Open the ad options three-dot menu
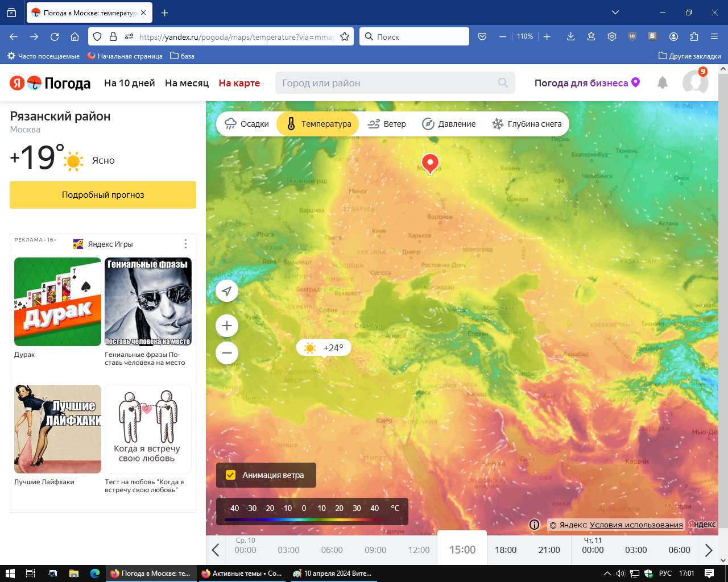The image size is (728, 582). [185, 244]
